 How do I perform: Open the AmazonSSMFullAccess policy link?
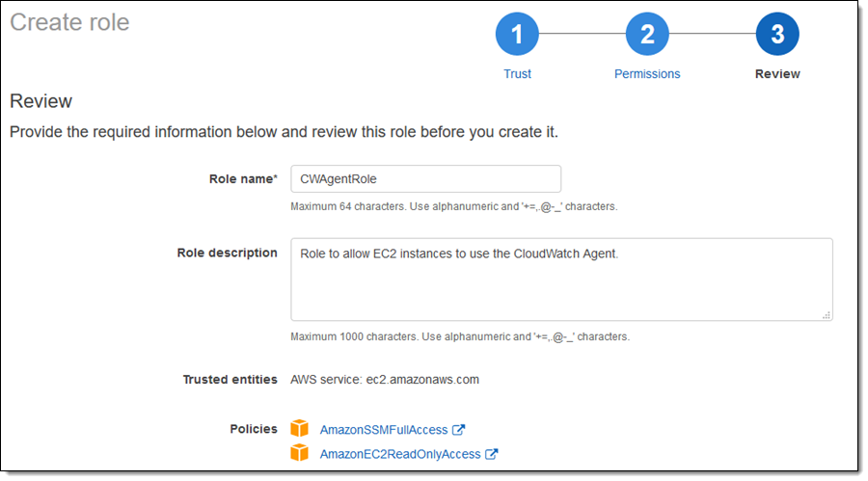click(384, 430)
